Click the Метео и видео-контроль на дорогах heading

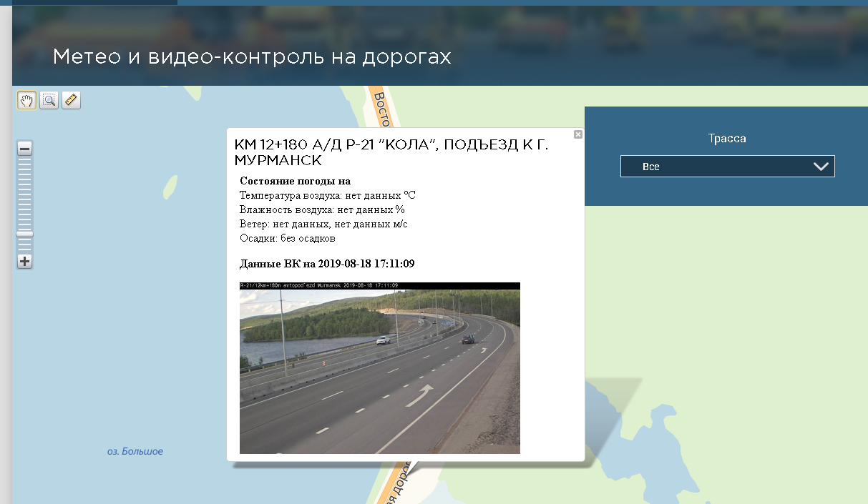click(252, 57)
